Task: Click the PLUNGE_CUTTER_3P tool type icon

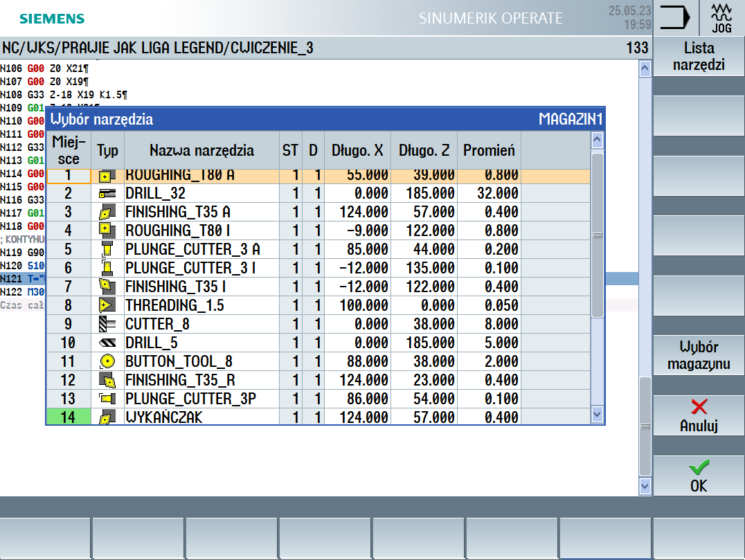Action: click(107, 399)
